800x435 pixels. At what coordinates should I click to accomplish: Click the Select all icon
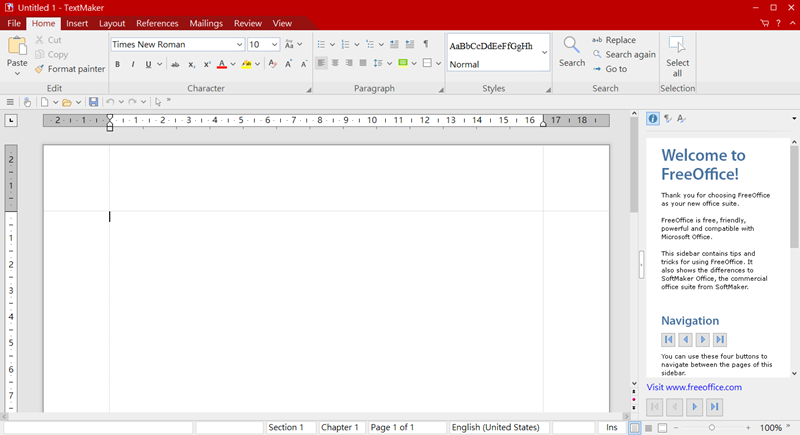(677, 46)
